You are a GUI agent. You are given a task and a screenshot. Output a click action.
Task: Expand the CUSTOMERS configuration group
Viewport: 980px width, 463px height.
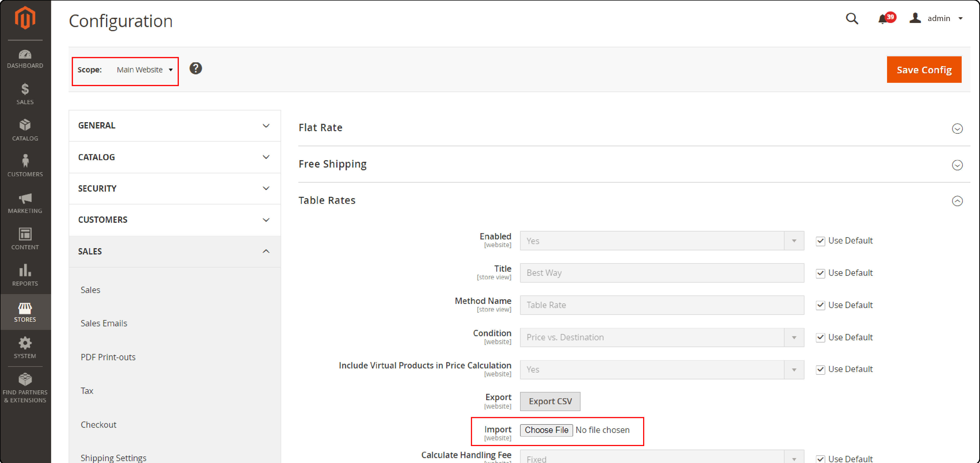(x=175, y=220)
